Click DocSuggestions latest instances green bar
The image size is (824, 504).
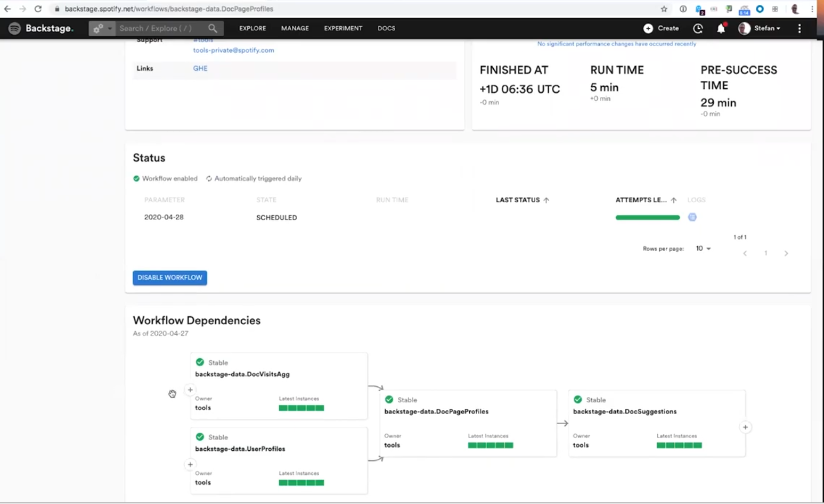(679, 445)
